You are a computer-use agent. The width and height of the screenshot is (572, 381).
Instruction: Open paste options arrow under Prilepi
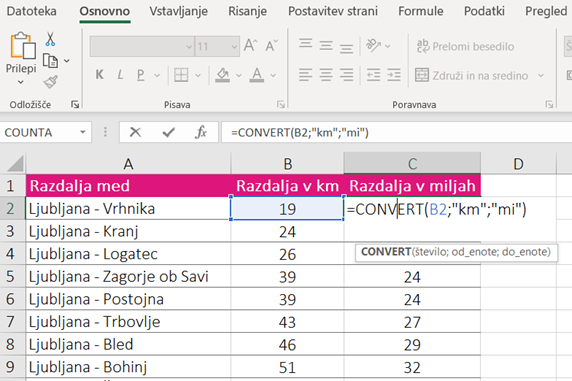(x=21, y=82)
